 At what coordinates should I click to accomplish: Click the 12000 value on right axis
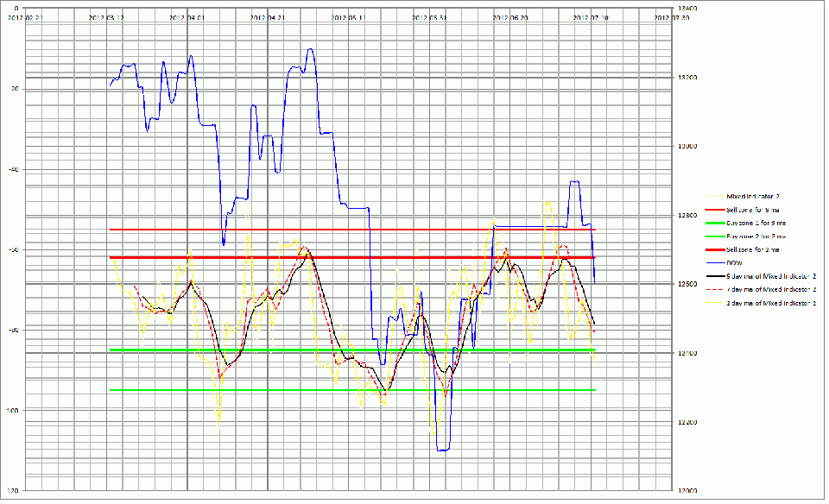coord(685,489)
